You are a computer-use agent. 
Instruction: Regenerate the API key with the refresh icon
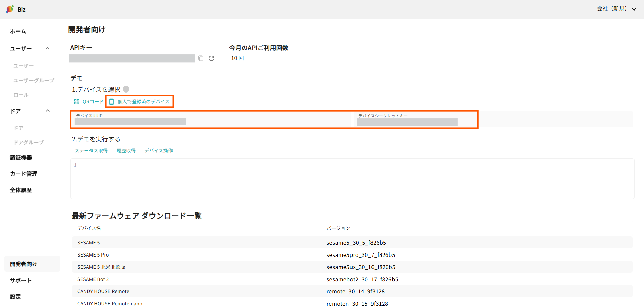pyautogui.click(x=212, y=58)
